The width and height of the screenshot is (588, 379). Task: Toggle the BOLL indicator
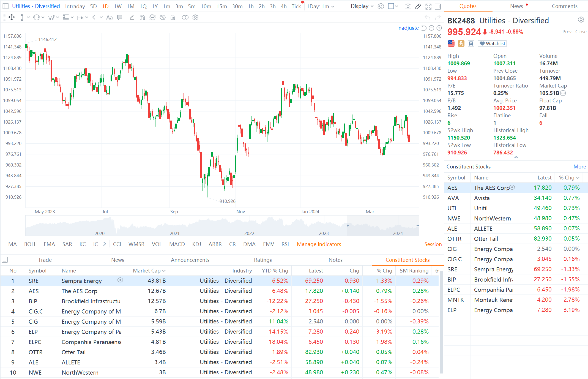tap(30, 244)
